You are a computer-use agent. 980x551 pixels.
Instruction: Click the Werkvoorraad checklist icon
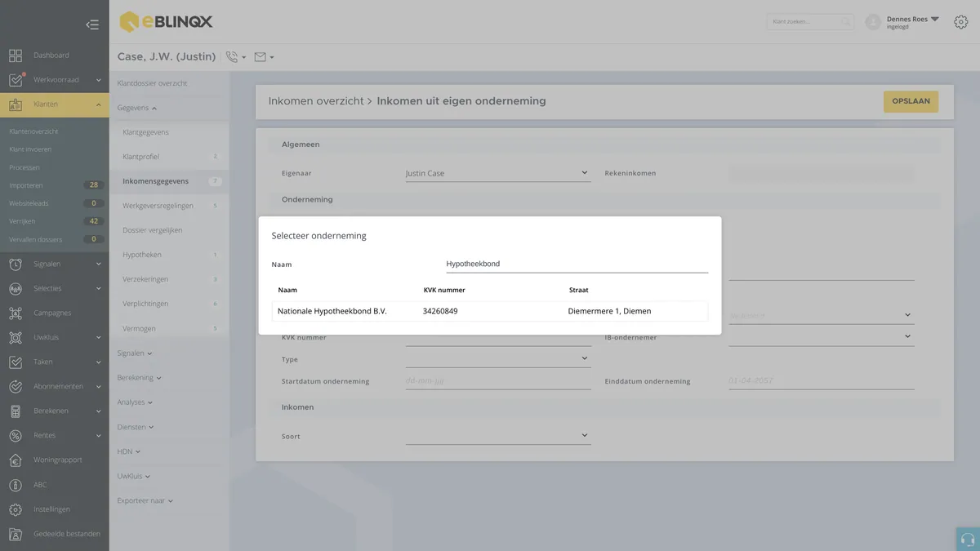coord(16,80)
